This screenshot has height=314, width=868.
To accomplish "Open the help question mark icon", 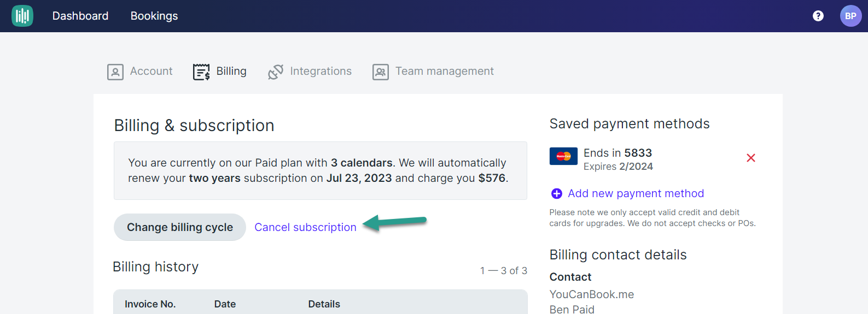I will coord(818,16).
